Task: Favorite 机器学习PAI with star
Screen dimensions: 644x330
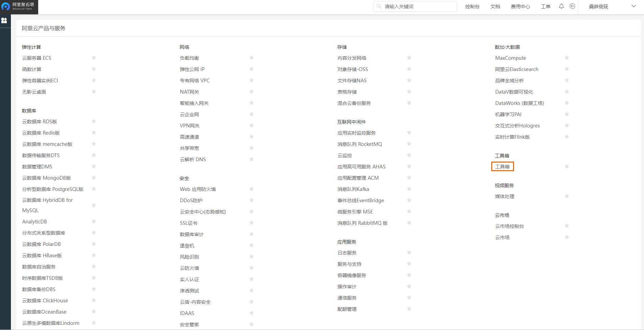Action: tap(567, 114)
